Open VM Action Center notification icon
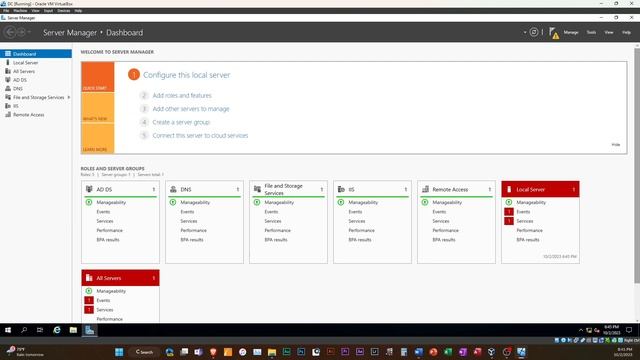640x360 pixels. click(x=629, y=330)
